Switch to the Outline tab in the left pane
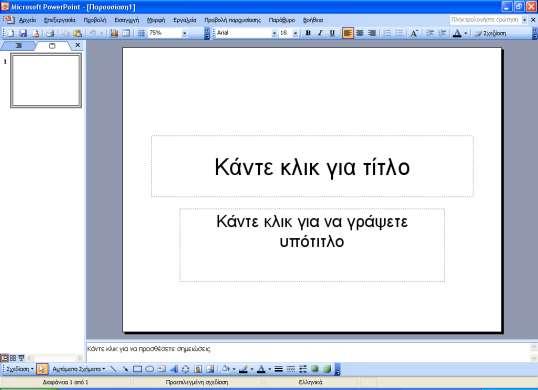Image resolution: width=538 pixels, height=390 pixels. point(19,46)
